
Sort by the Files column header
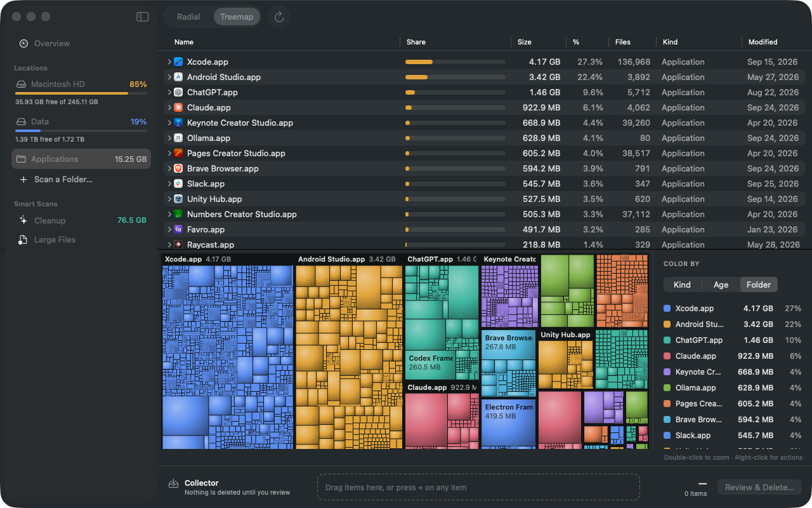[623, 42]
